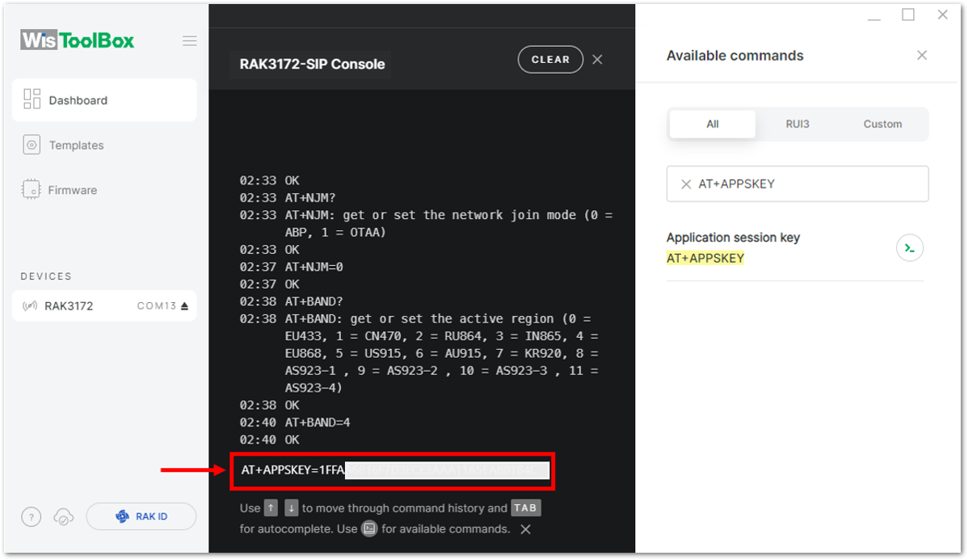Open the Dashboard page
Screen dimensions: 968x560
click(104, 100)
